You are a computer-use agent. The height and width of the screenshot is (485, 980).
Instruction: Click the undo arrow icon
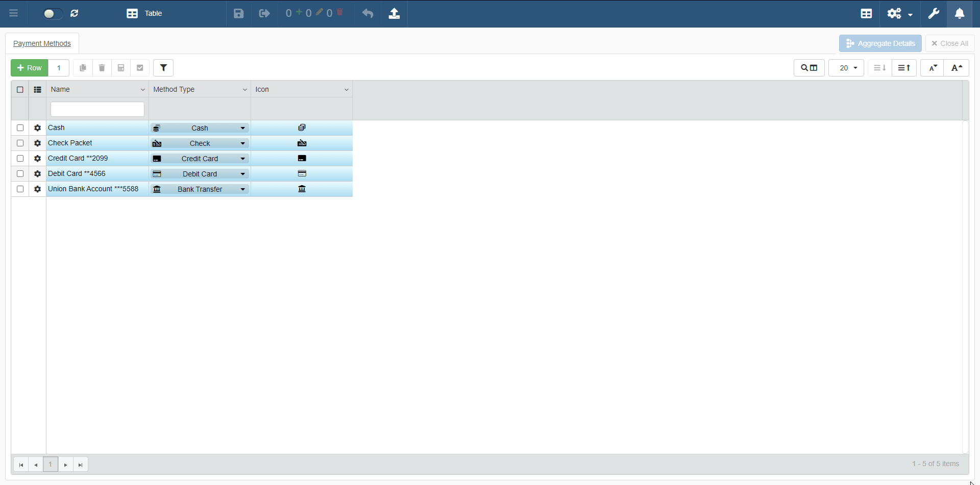click(367, 13)
